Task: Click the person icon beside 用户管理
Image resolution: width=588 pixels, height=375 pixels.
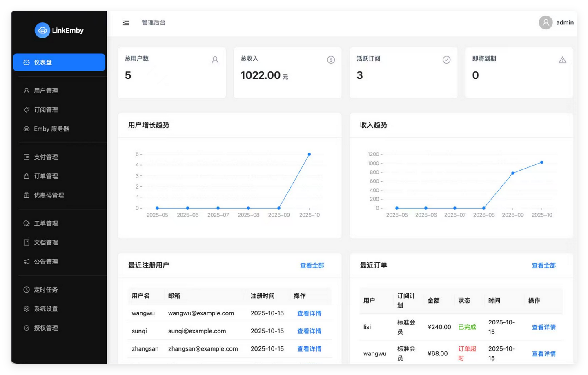Action: tap(27, 91)
